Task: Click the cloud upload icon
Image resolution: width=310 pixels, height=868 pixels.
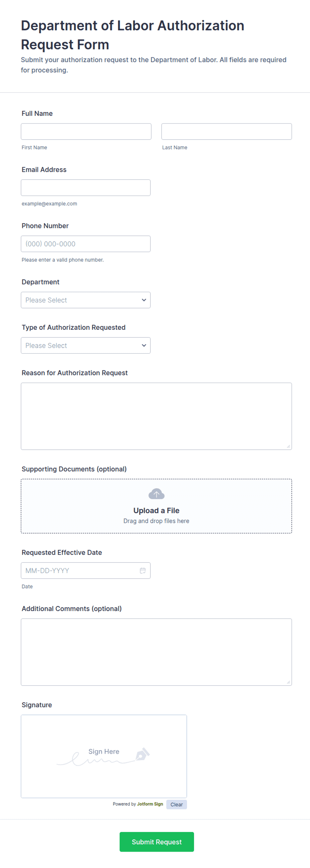Action: point(156,494)
